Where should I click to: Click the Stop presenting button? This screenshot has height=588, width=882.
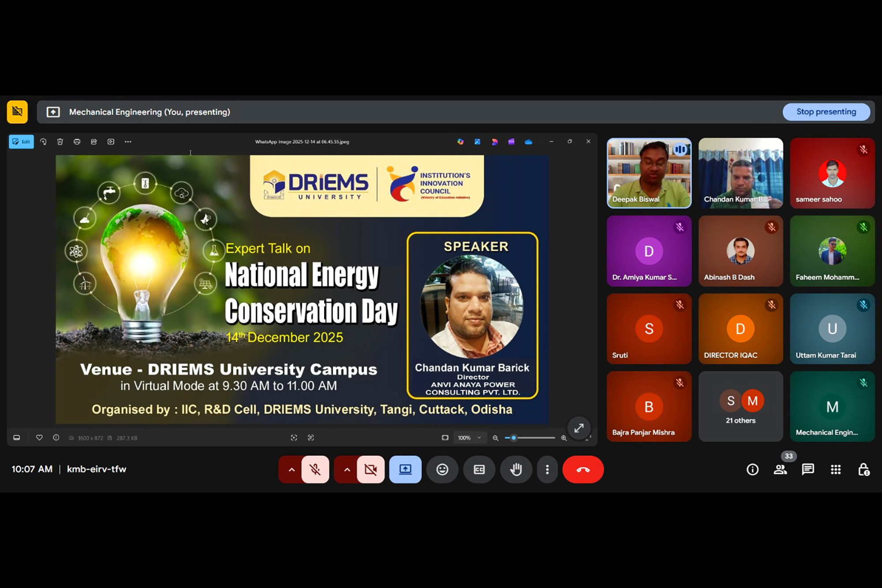tap(826, 112)
